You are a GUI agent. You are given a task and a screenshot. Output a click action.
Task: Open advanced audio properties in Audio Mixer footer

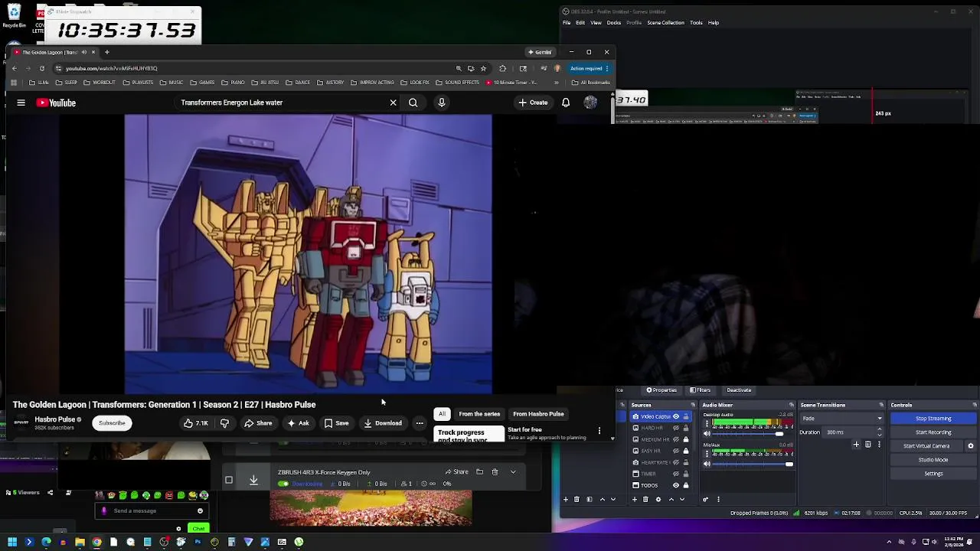(705, 499)
